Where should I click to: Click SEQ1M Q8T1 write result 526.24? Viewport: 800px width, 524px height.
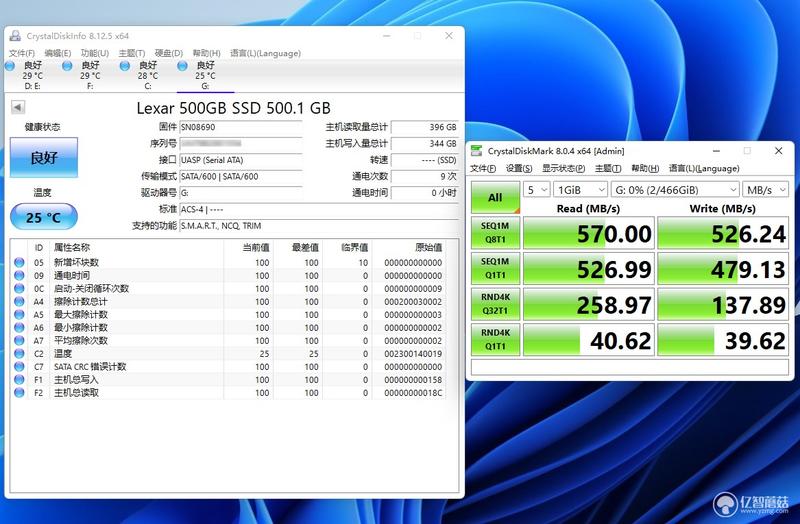tap(723, 233)
